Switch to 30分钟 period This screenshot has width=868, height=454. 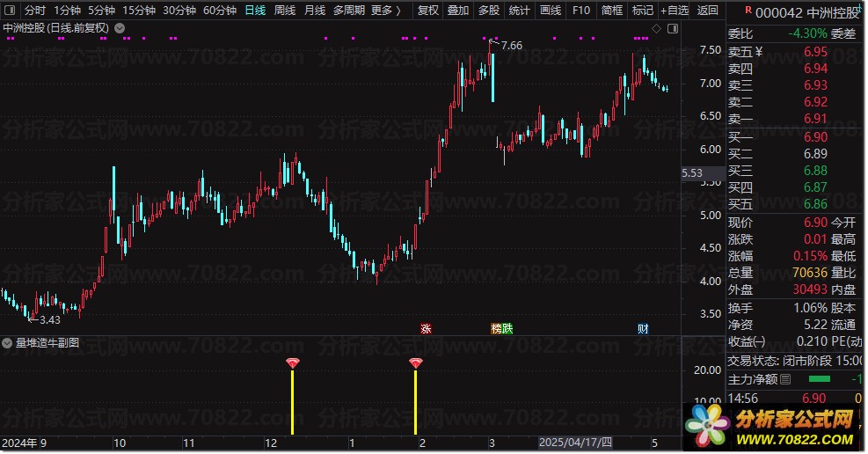[179, 10]
